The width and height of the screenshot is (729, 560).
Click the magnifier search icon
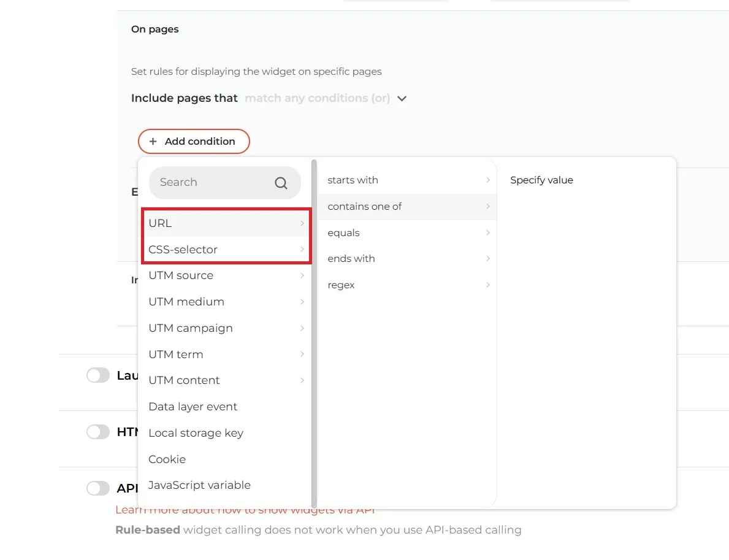click(x=281, y=182)
